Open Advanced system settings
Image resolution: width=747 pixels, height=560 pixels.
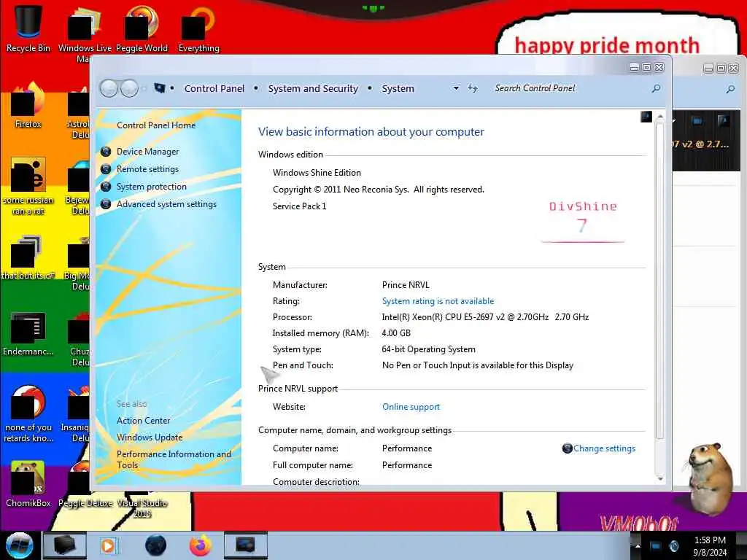tap(167, 204)
